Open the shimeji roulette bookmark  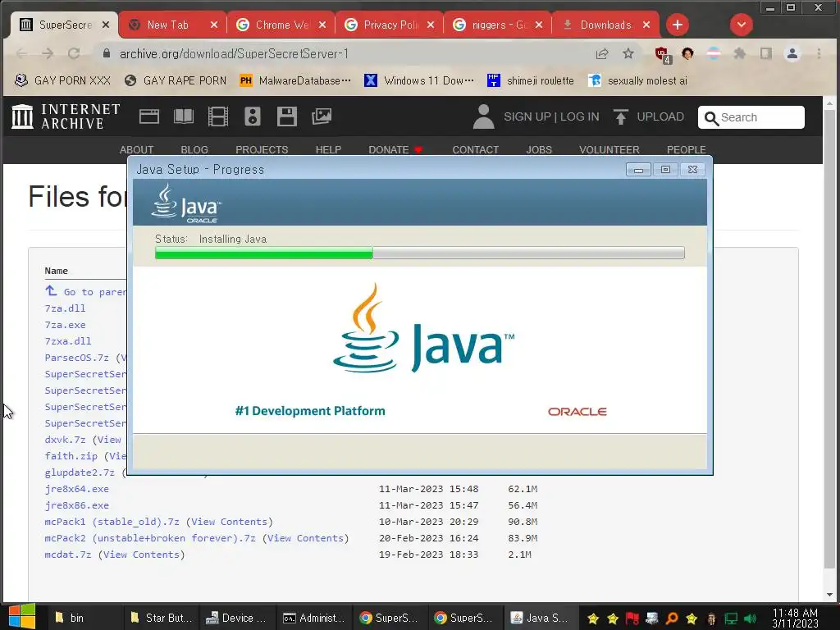[531, 80]
